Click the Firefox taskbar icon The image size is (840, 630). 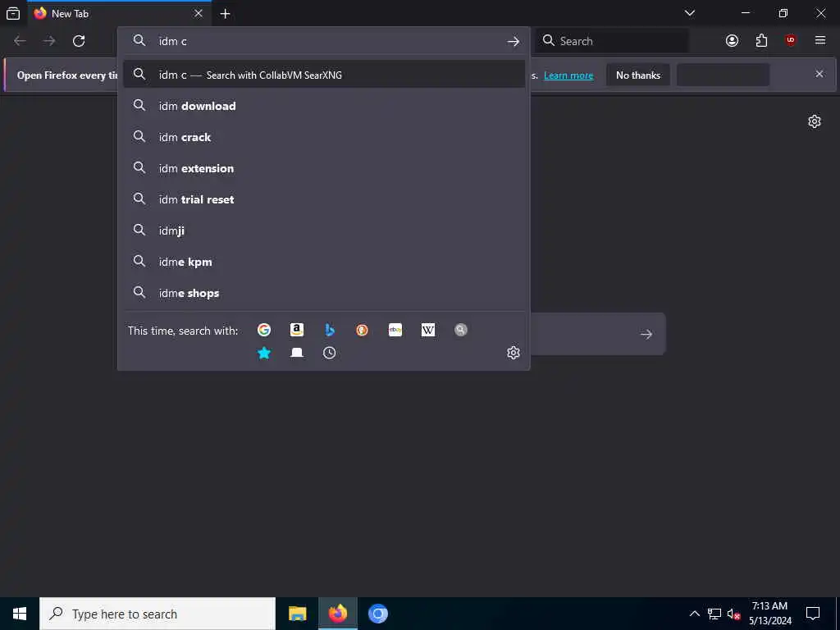pos(337,614)
